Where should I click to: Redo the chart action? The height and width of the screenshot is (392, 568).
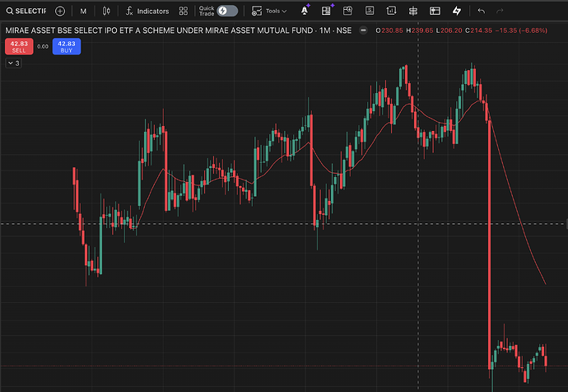[500, 12]
